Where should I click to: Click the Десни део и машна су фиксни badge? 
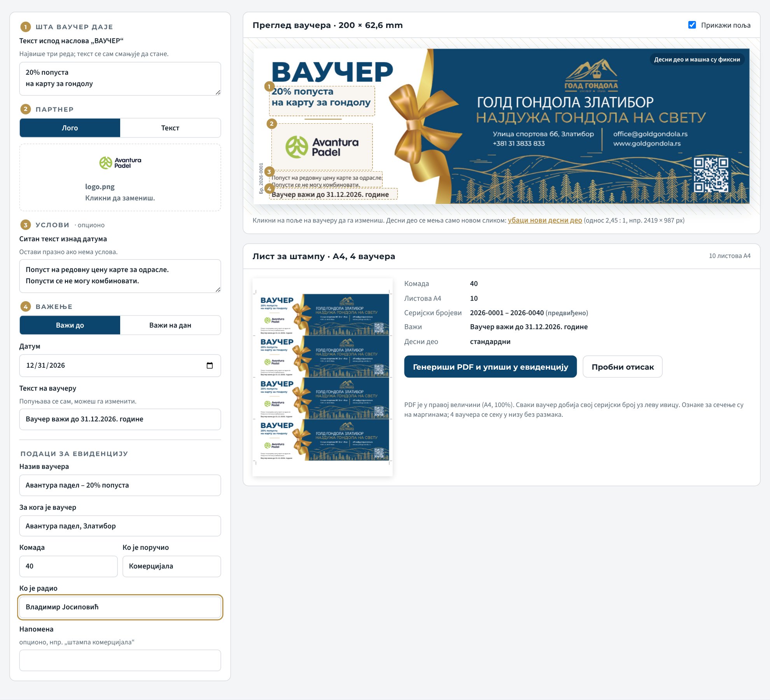pos(697,60)
